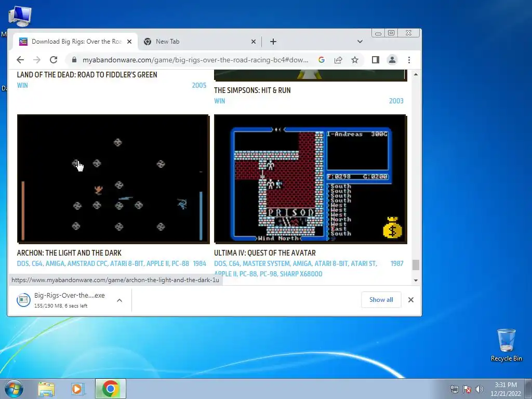The image size is (532, 399).
Task: Open Action Center flag tray icon
Action: pos(467,389)
